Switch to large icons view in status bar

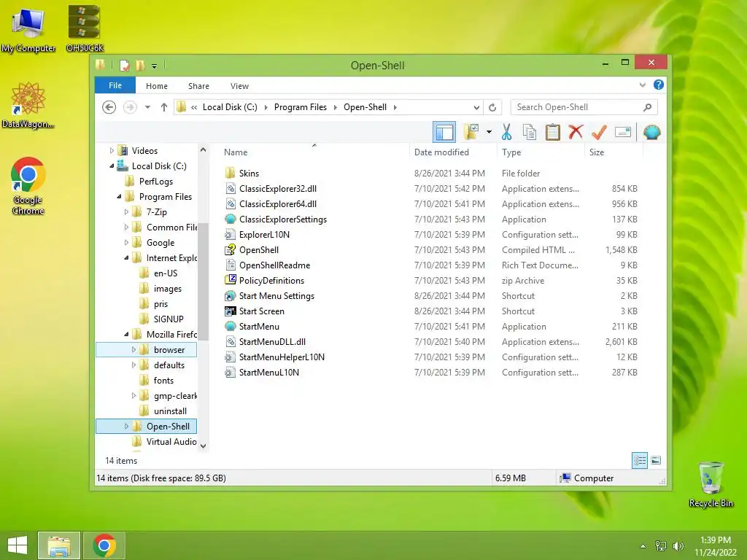point(656,460)
